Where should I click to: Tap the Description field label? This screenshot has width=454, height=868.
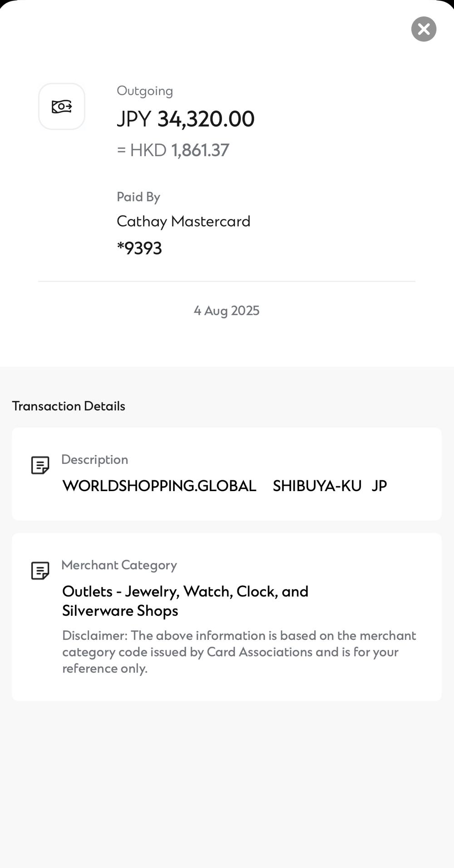pos(94,459)
